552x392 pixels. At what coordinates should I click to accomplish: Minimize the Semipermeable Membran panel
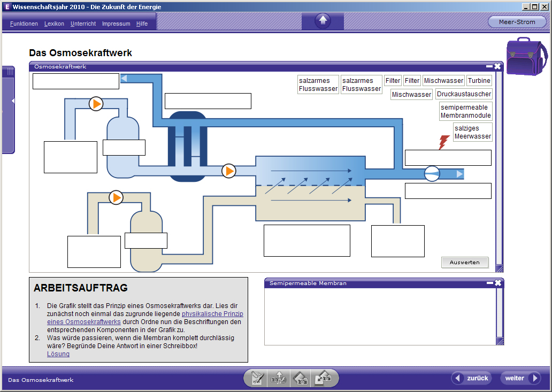(490, 283)
